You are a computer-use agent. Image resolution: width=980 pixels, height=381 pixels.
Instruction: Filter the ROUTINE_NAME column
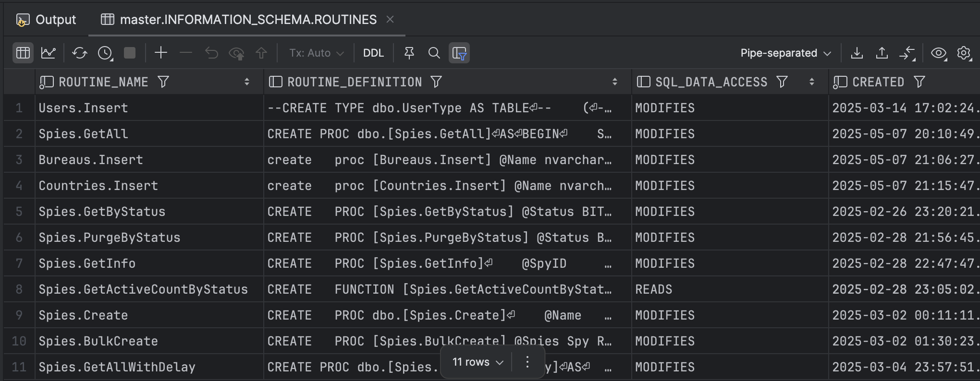[163, 82]
